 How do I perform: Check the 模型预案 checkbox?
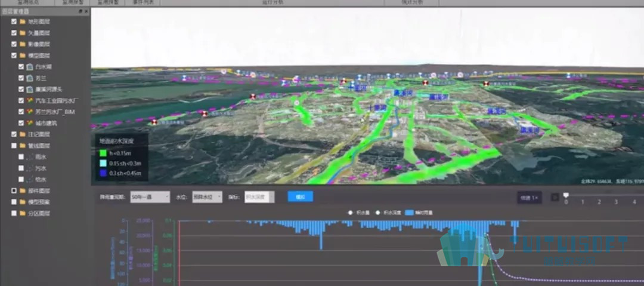(x=14, y=202)
